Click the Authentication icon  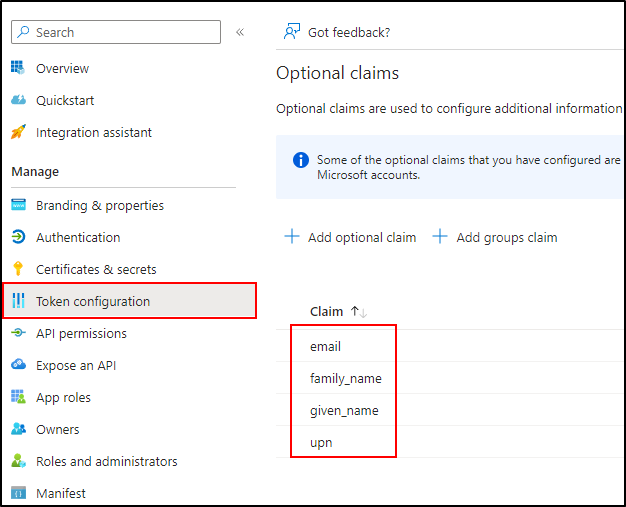point(18,237)
